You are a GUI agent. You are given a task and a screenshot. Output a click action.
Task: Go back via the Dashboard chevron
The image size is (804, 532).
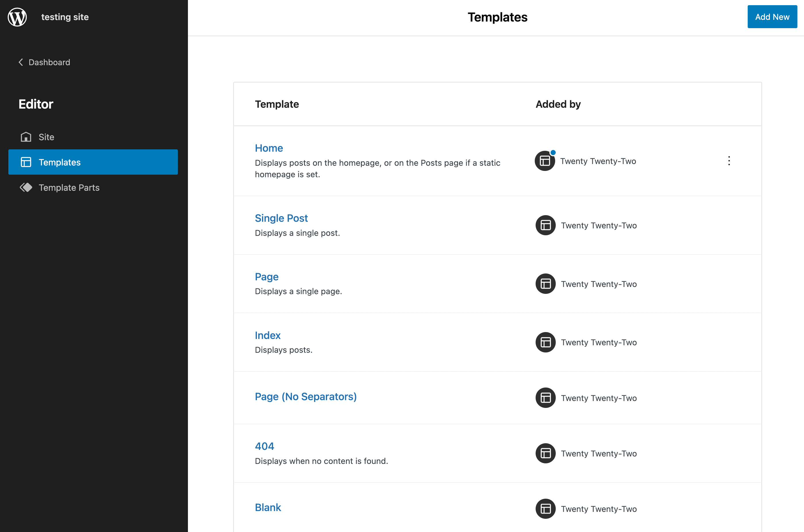coord(21,62)
